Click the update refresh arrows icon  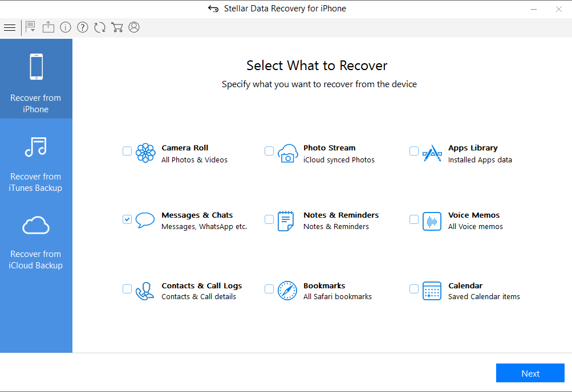(100, 27)
